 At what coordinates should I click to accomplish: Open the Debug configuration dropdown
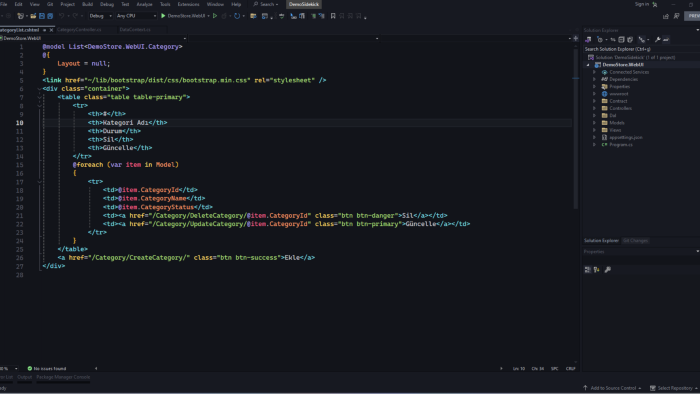pos(100,16)
